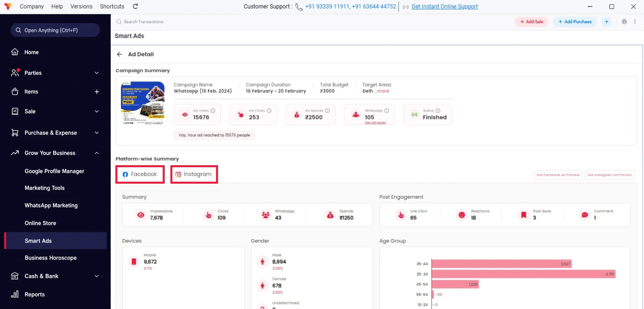Image resolution: width=644 pixels, height=309 pixels.
Task: Collapse the Grow Your Business chevron
Action: pyautogui.click(x=97, y=153)
